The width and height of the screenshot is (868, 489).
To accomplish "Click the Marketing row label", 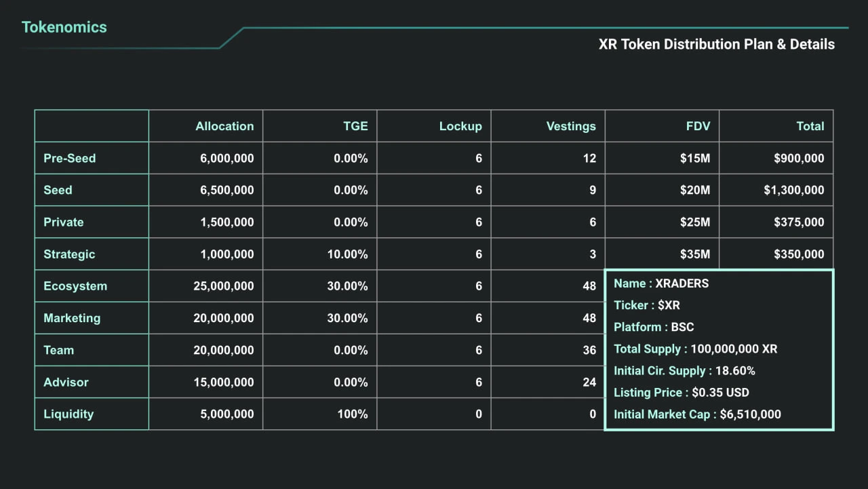I will pos(72,318).
